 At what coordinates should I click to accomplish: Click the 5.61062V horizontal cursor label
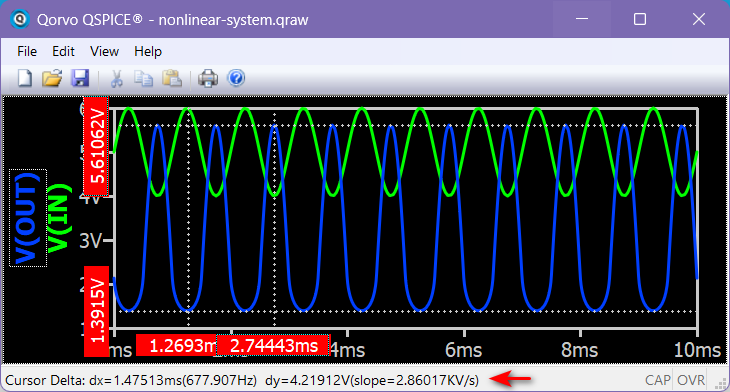(96, 146)
